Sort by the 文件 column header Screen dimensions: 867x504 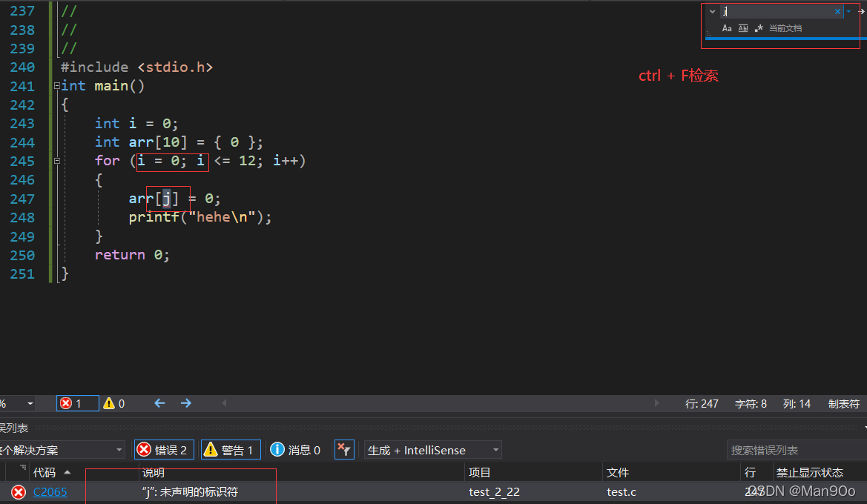(x=618, y=473)
